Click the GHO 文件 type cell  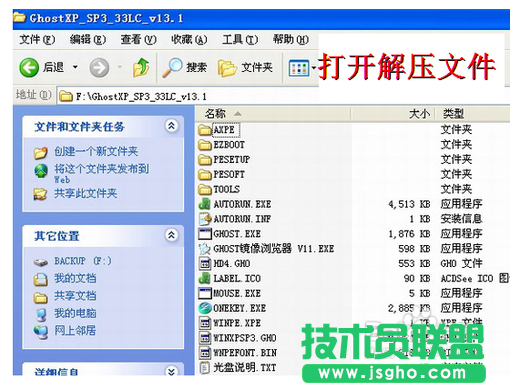click(x=462, y=263)
